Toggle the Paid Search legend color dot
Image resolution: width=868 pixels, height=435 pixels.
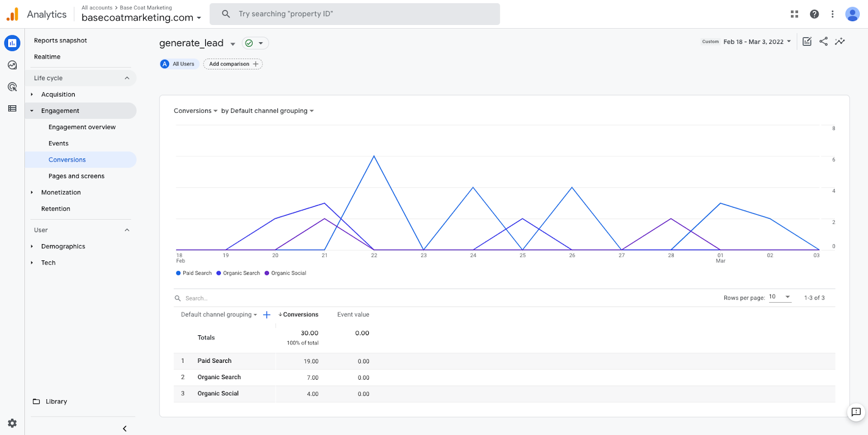[178, 273]
